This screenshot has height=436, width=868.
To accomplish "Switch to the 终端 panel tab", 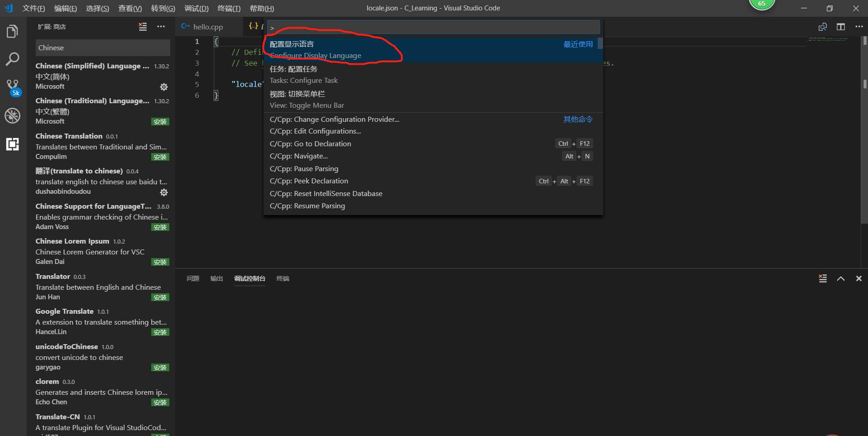I will [283, 278].
